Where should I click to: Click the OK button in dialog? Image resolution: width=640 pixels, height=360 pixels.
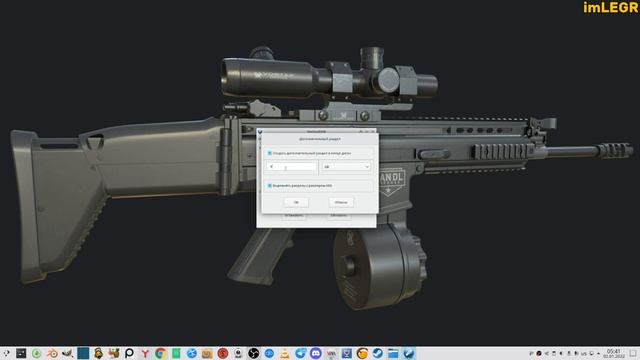(x=296, y=202)
